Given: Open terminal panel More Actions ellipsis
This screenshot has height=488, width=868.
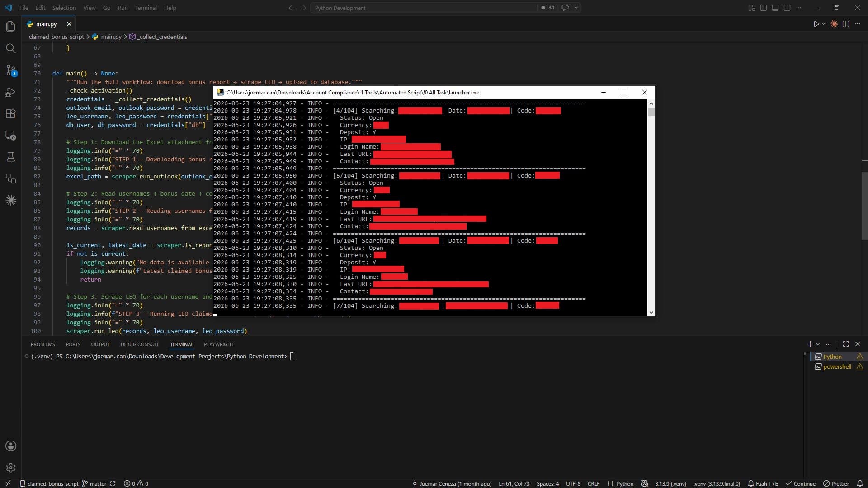Looking at the screenshot, I should 828,344.
